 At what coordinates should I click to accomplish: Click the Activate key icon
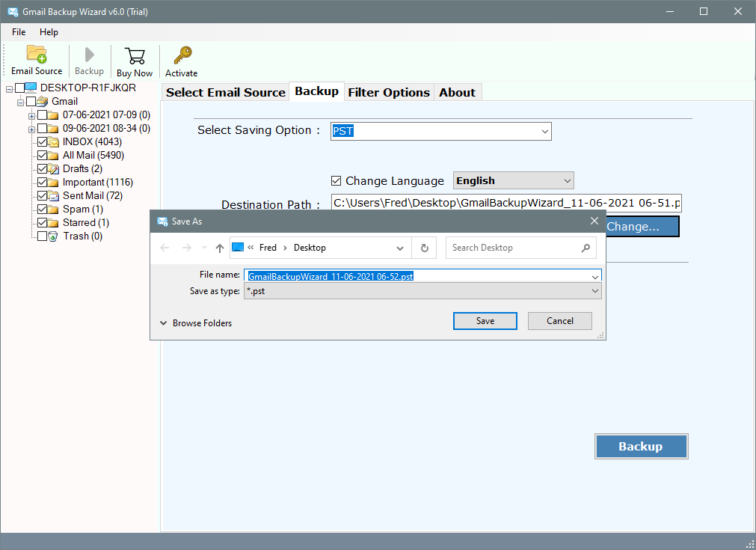(x=182, y=55)
